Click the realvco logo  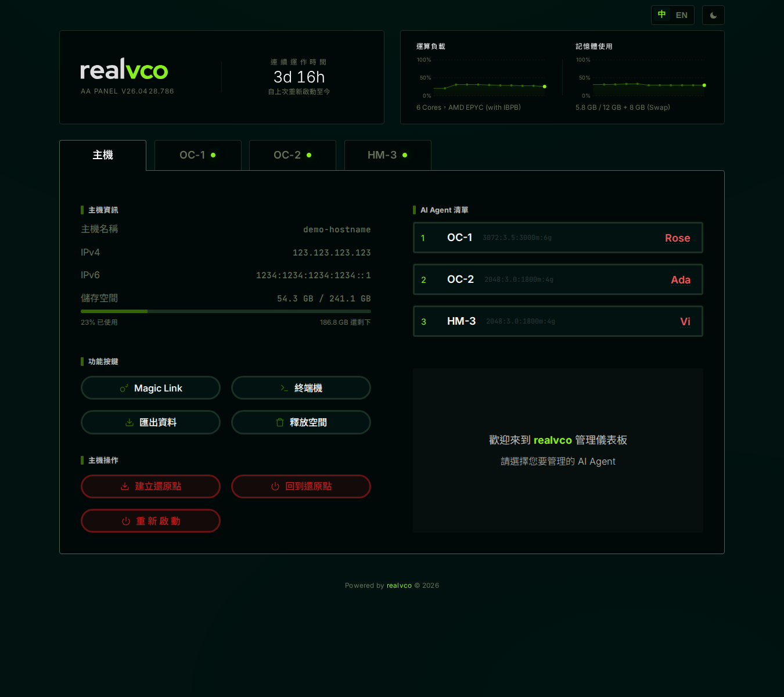[x=124, y=70]
